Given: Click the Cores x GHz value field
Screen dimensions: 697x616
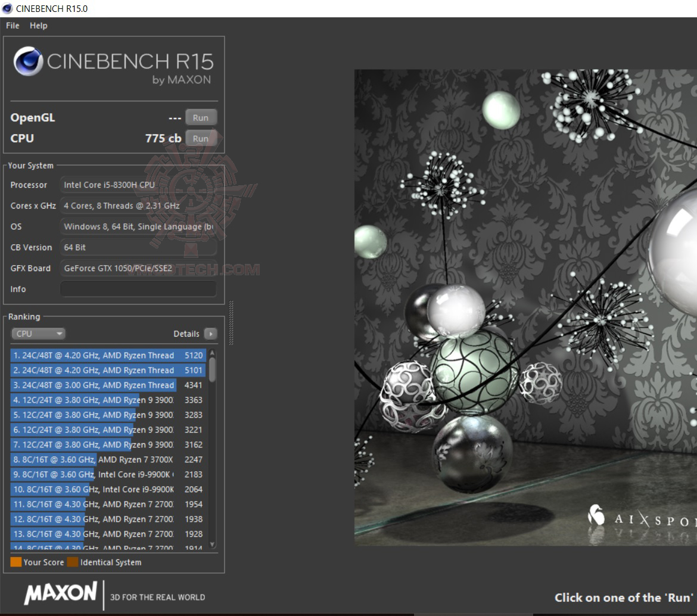Looking at the screenshot, I should tap(138, 206).
